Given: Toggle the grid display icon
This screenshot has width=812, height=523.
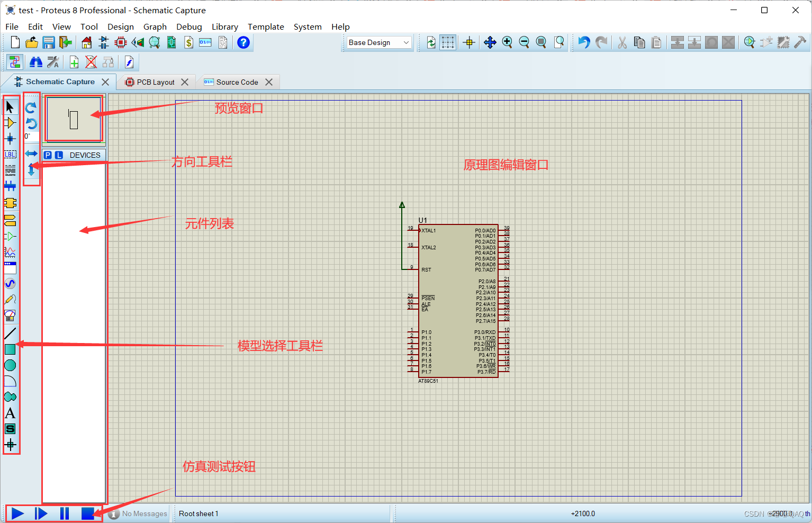Looking at the screenshot, I should (x=448, y=42).
